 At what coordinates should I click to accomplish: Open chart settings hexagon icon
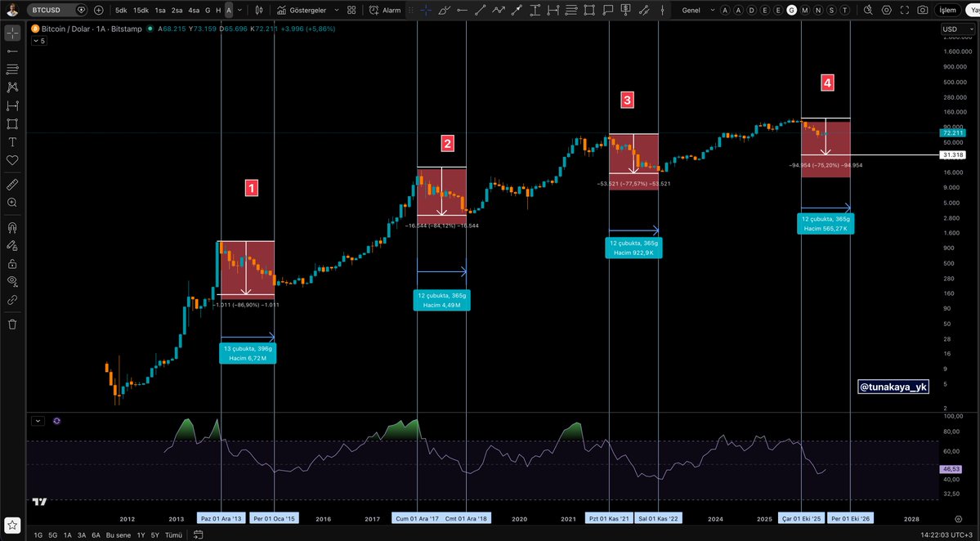tap(886, 10)
